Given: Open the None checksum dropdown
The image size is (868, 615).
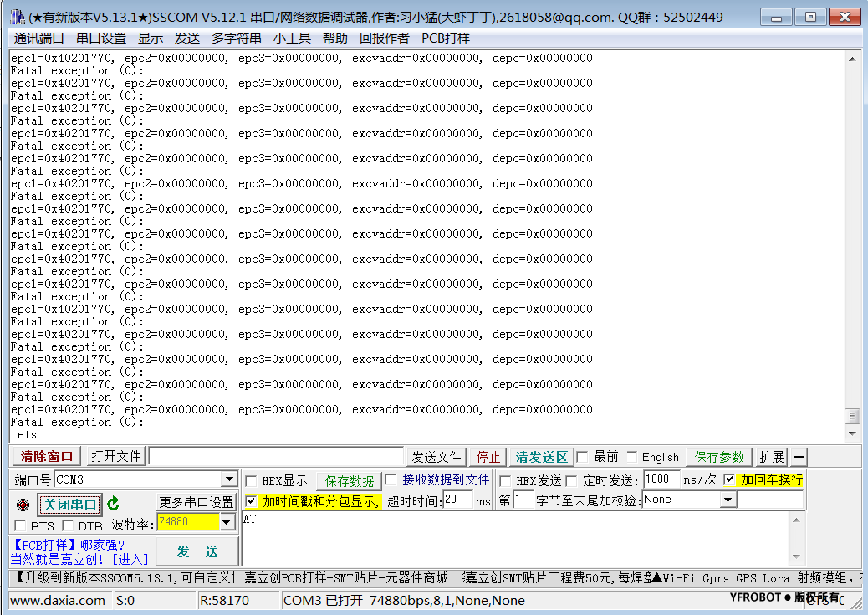Looking at the screenshot, I should [x=726, y=500].
